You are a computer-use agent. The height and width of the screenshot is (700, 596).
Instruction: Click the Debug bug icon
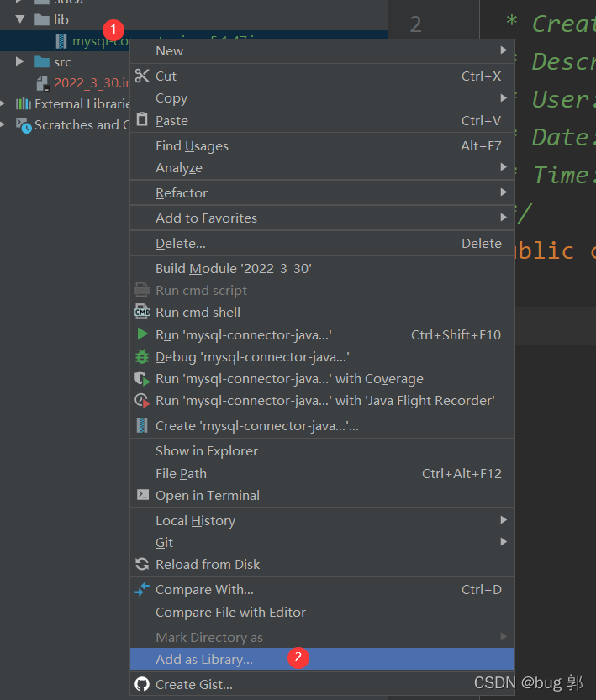click(142, 356)
